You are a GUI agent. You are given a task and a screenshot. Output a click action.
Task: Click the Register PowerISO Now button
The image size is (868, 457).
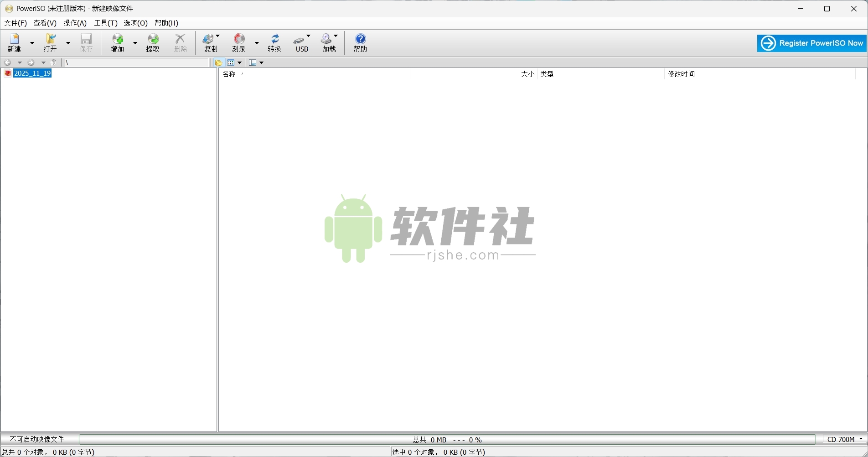(x=811, y=43)
